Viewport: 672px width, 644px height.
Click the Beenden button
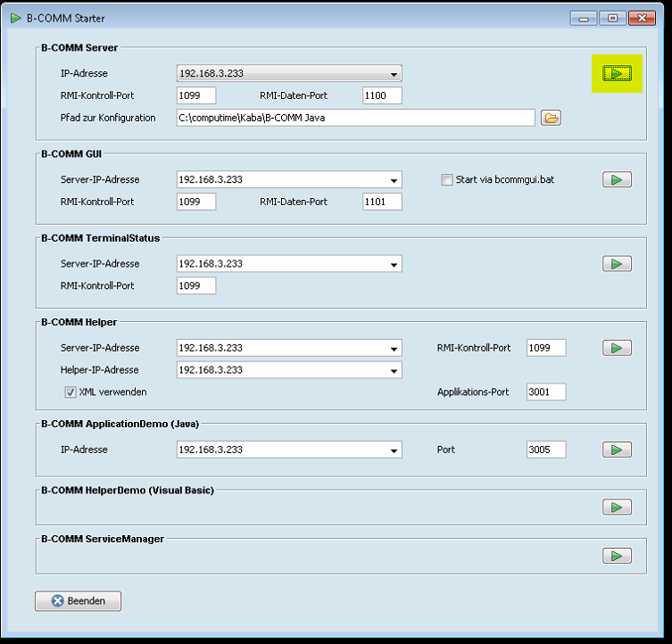[78, 600]
